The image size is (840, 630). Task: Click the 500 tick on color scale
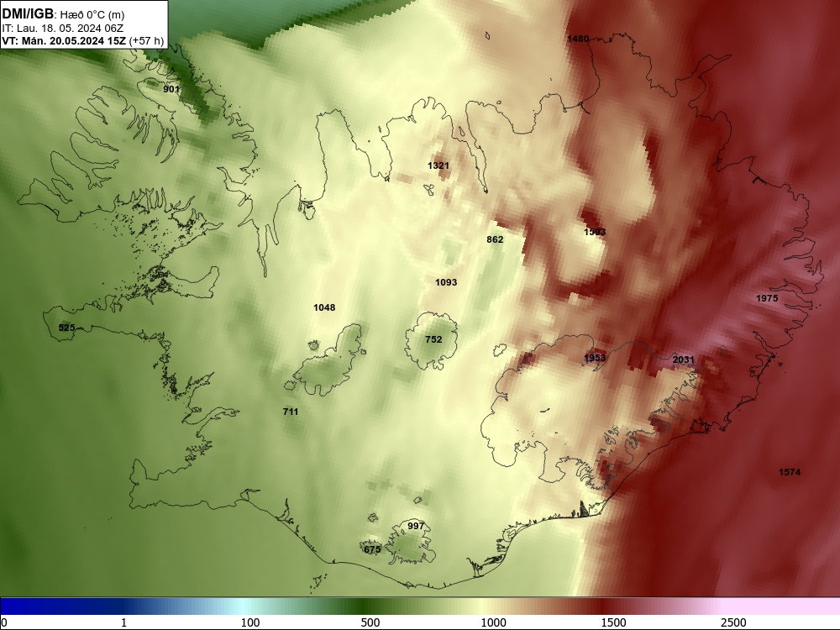click(x=370, y=622)
